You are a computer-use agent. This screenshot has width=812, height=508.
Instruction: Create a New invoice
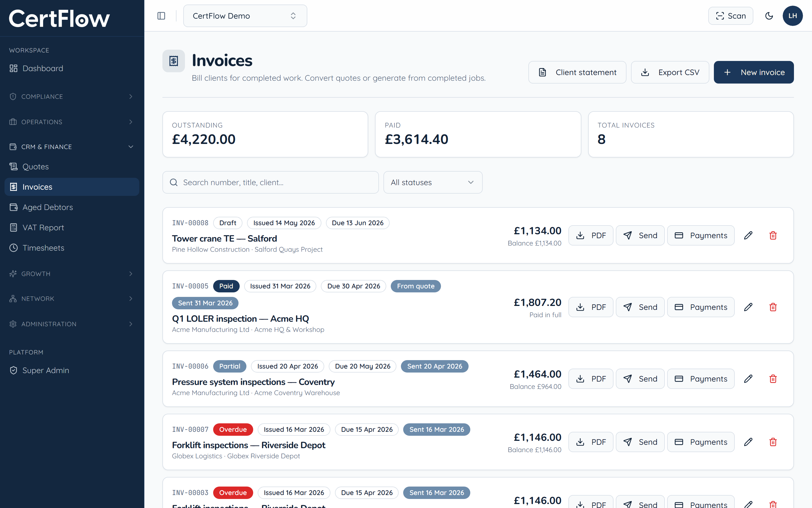click(x=754, y=72)
